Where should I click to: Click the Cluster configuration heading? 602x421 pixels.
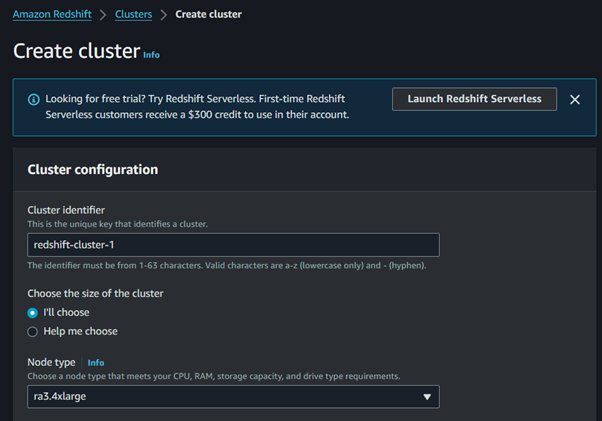coord(93,170)
